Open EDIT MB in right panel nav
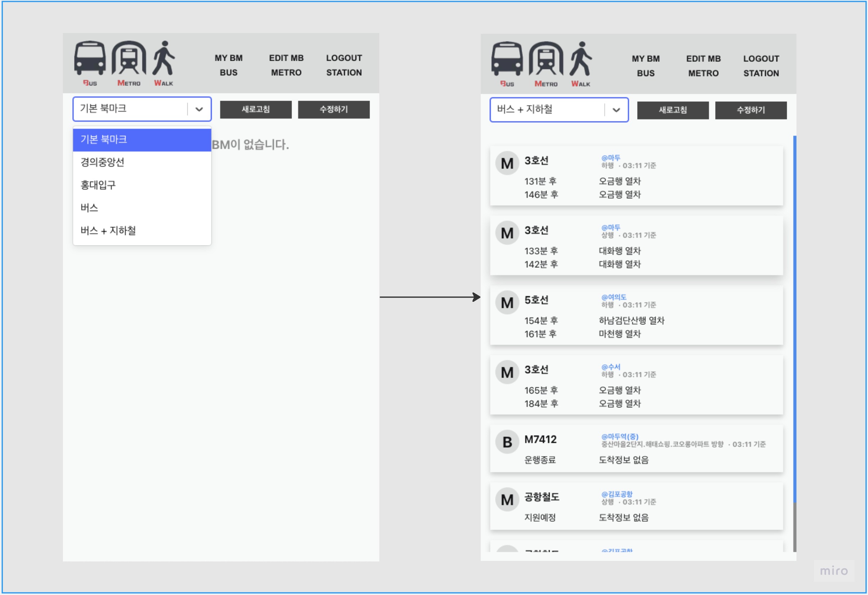868x595 pixels. point(703,59)
